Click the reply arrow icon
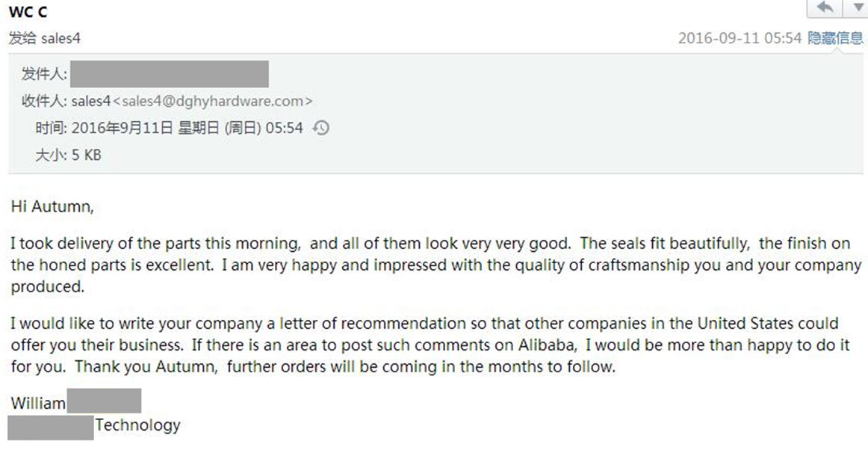This screenshot has height=450, width=868. 825,7
